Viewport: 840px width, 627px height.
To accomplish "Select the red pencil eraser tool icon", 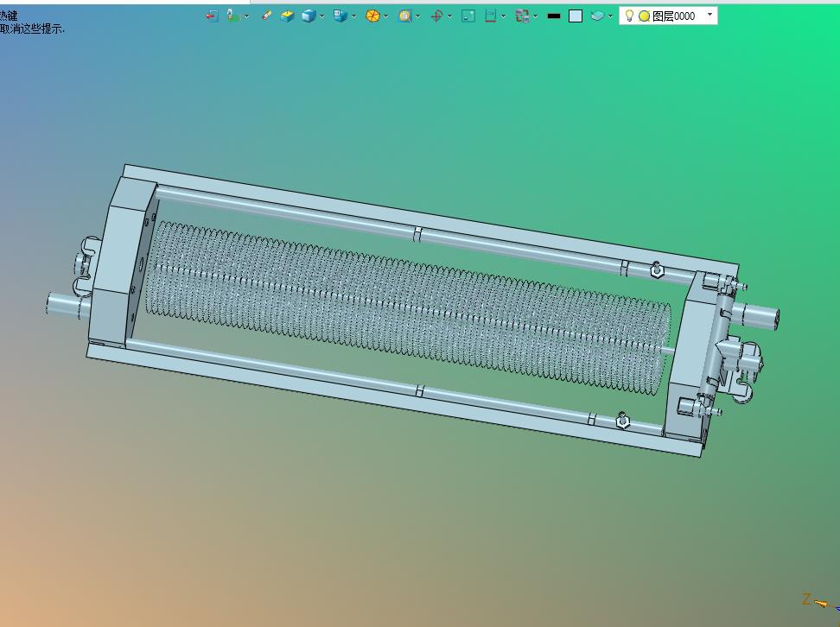I will pyautogui.click(x=266, y=16).
